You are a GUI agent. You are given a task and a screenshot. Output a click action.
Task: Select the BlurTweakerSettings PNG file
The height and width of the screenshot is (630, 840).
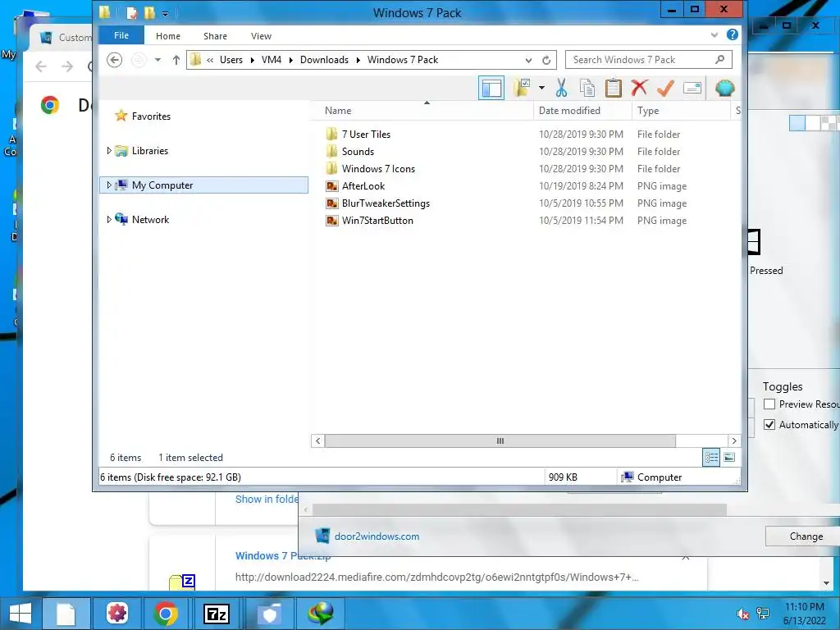(386, 203)
